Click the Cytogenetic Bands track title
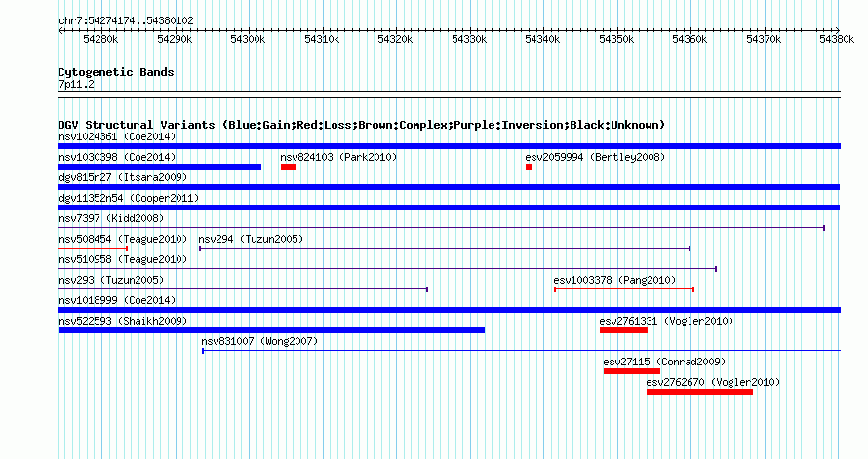This screenshot has height=459, width=868. [x=116, y=72]
